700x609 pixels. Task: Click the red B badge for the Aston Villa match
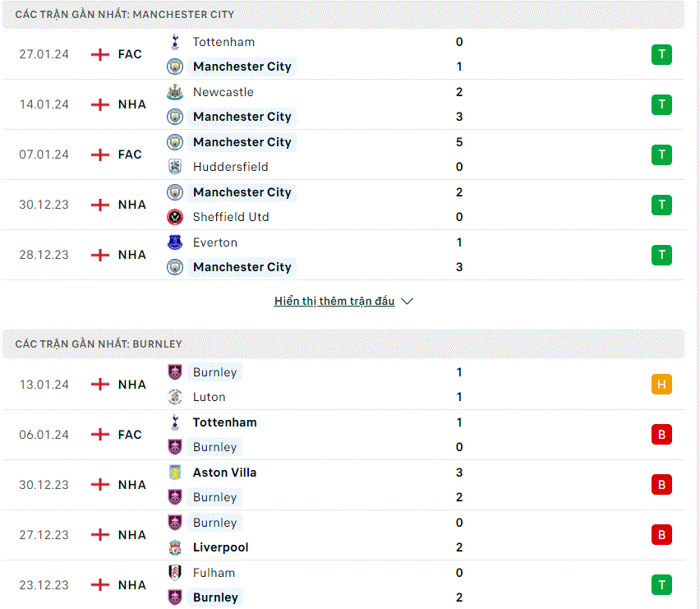(x=661, y=485)
